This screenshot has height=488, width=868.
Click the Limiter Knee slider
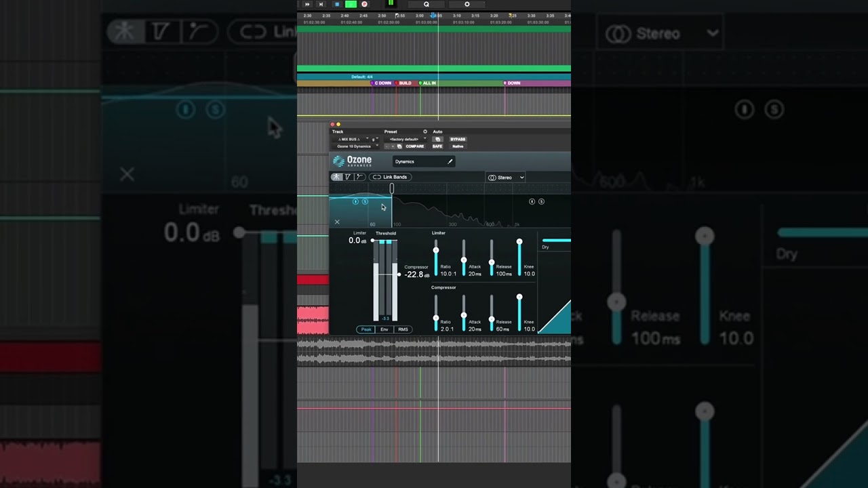point(519,258)
